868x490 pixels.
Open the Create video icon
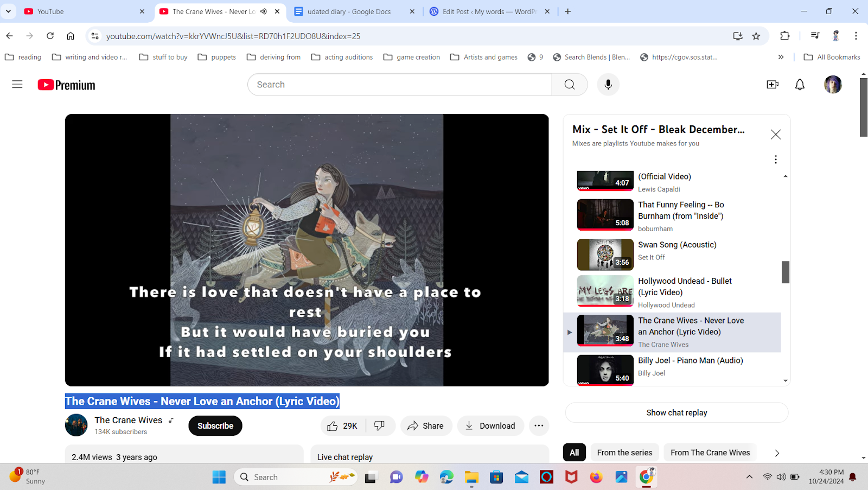click(773, 85)
